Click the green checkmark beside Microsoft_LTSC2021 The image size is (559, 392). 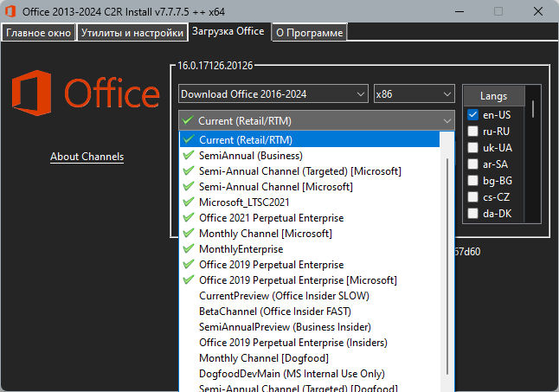click(x=189, y=202)
